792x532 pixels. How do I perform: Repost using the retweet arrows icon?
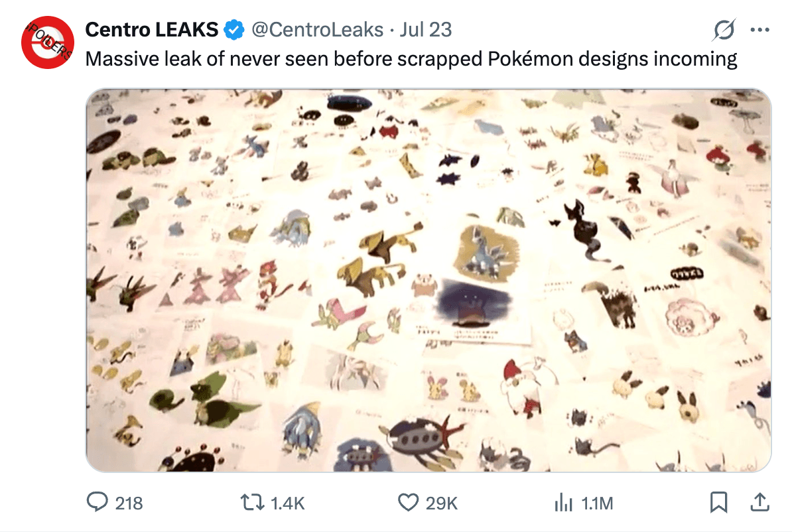pos(252,503)
